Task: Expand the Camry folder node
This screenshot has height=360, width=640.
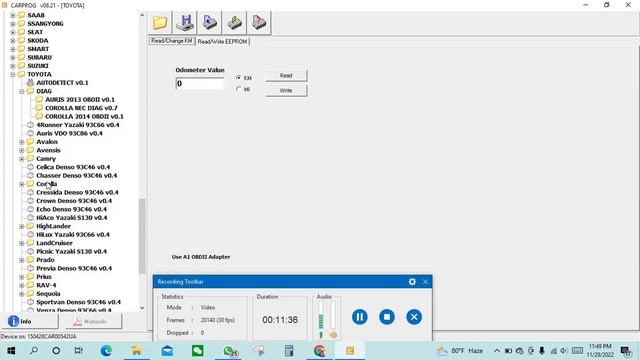Action: tap(22, 159)
